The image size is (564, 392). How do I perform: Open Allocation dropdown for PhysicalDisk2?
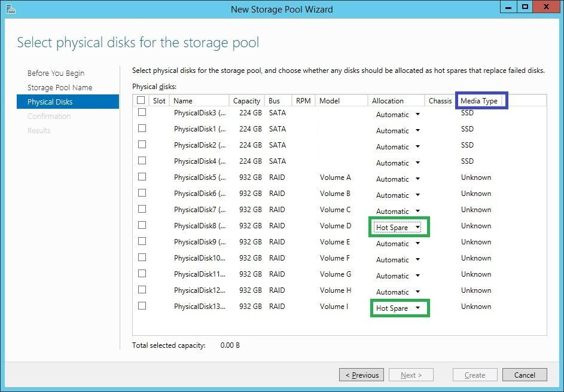pyautogui.click(x=398, y=147)
